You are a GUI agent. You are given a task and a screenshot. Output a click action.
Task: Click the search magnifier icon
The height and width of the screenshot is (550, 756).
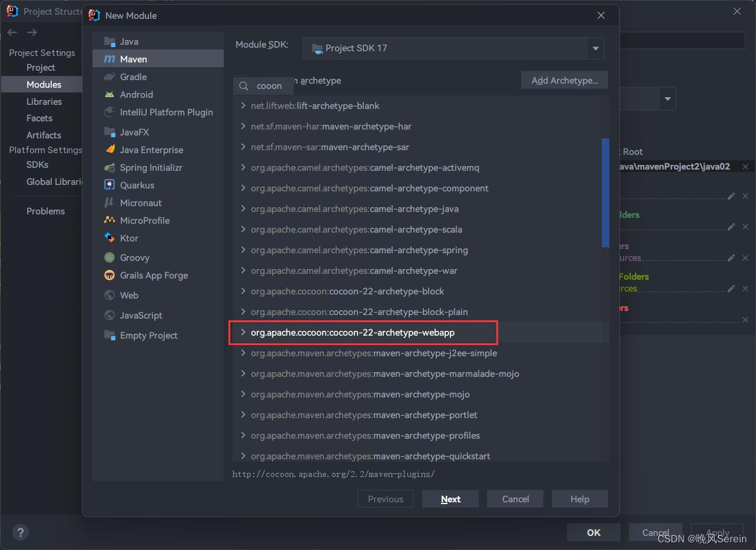[x=244, y=86]
